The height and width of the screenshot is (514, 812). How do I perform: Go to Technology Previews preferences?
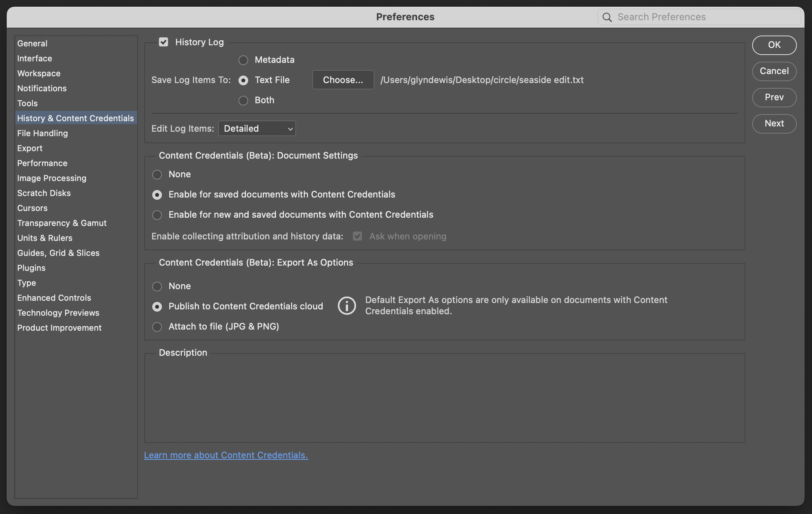[x=58, y=313]
